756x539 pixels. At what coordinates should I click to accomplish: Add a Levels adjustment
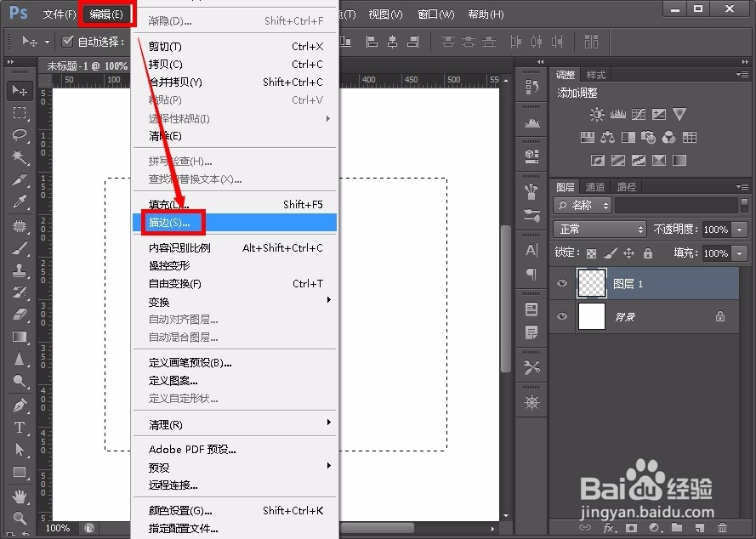617,114
